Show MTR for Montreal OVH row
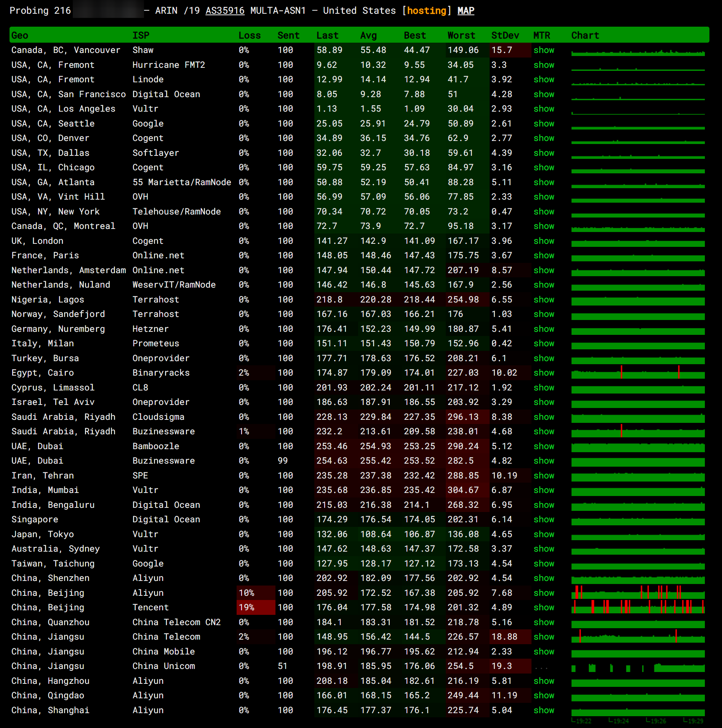 pos(544,226)
